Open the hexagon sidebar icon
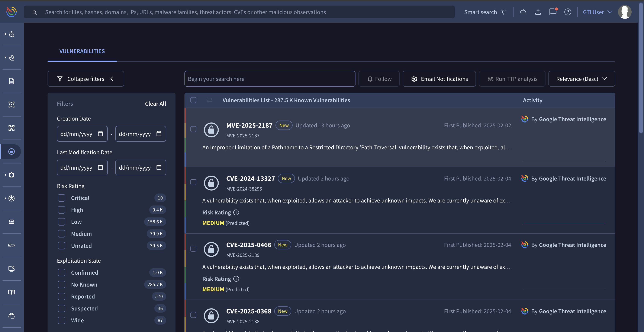Image resolution: width=644 pixels, height=332 pixels. point(12,175)
